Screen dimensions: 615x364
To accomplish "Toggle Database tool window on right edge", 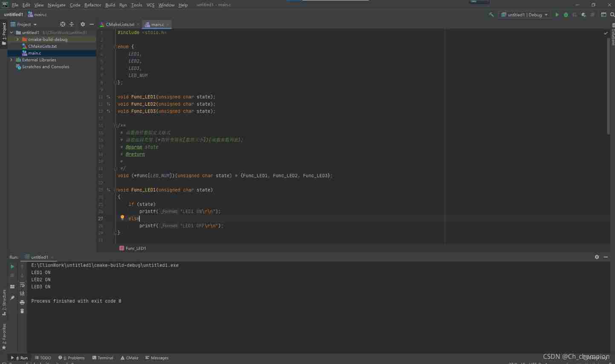I will click(x=613, y=35).
